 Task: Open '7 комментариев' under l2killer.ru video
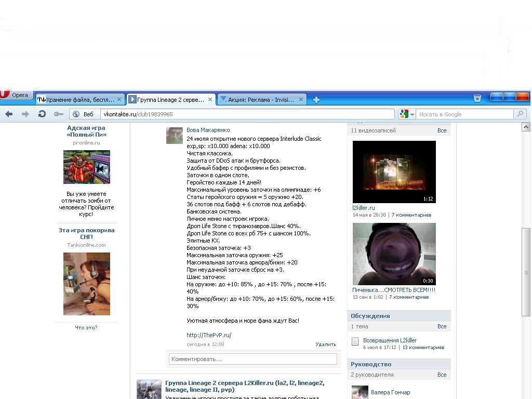pos(411,215)
